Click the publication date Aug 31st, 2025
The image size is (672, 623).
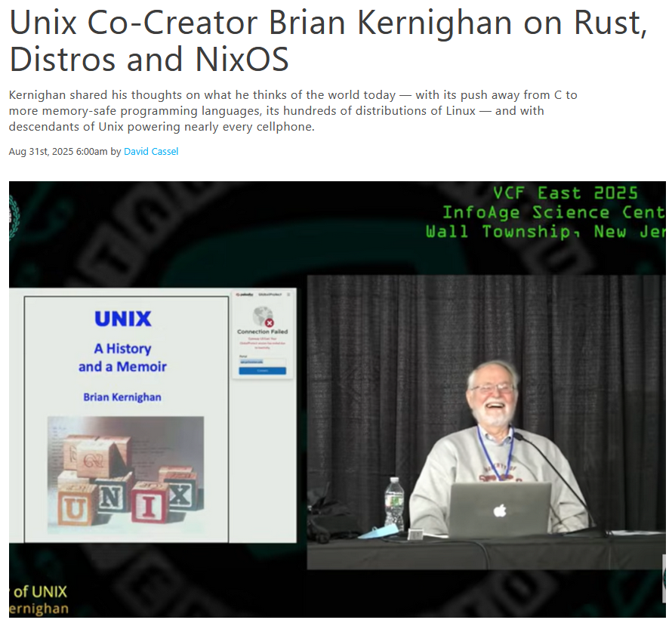[41, 151]
